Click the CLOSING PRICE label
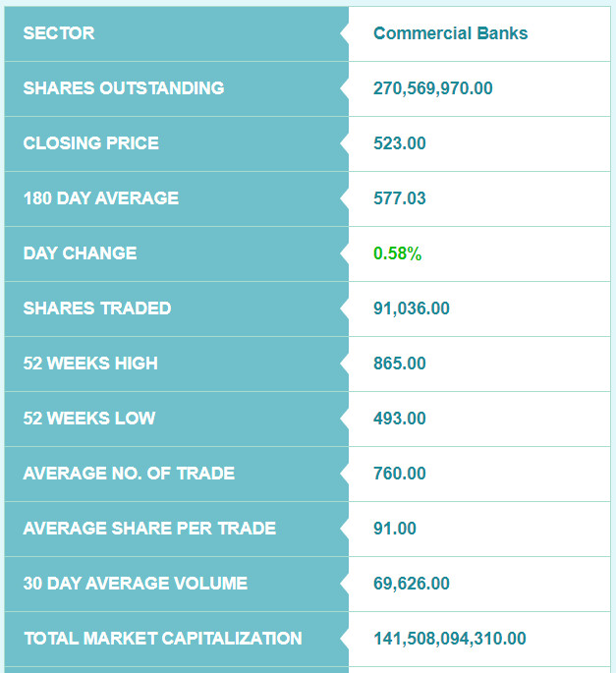Screen dimensions: 616x673 pyautogui.click(x=91, y=143)
